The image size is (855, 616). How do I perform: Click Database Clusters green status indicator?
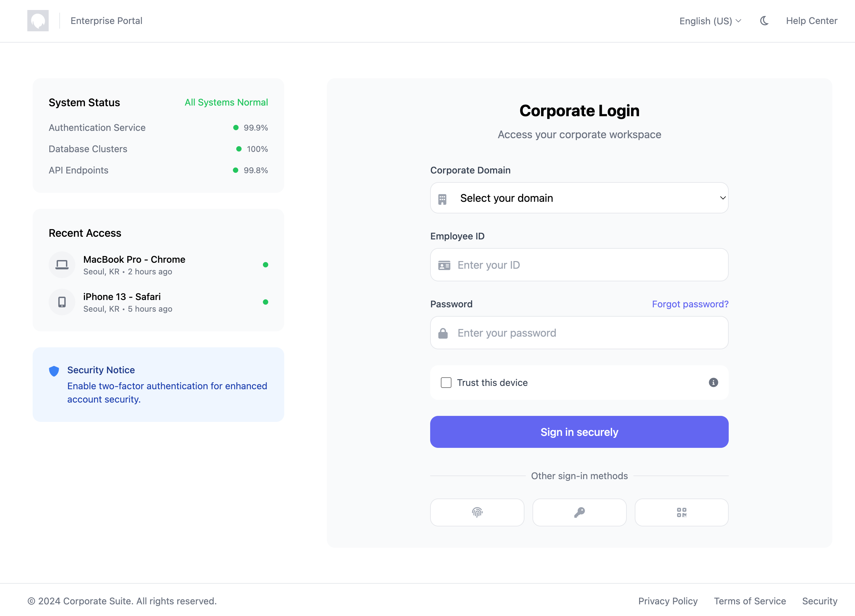tap(239, 149)
